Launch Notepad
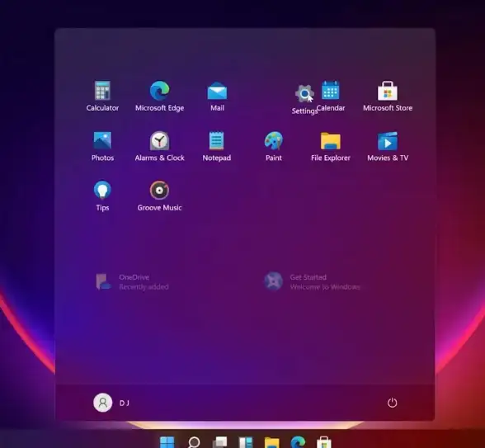This screenshot has height=448, width=485. 216,146
